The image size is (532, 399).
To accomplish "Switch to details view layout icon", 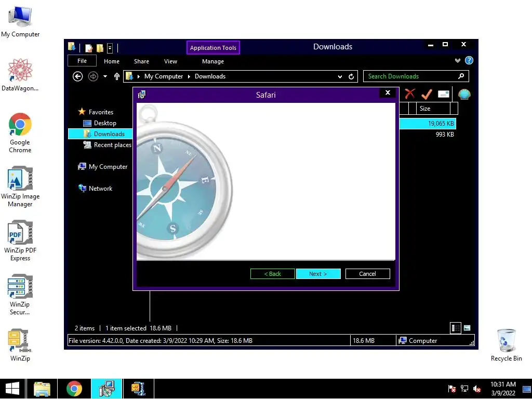I will point(456,328).
